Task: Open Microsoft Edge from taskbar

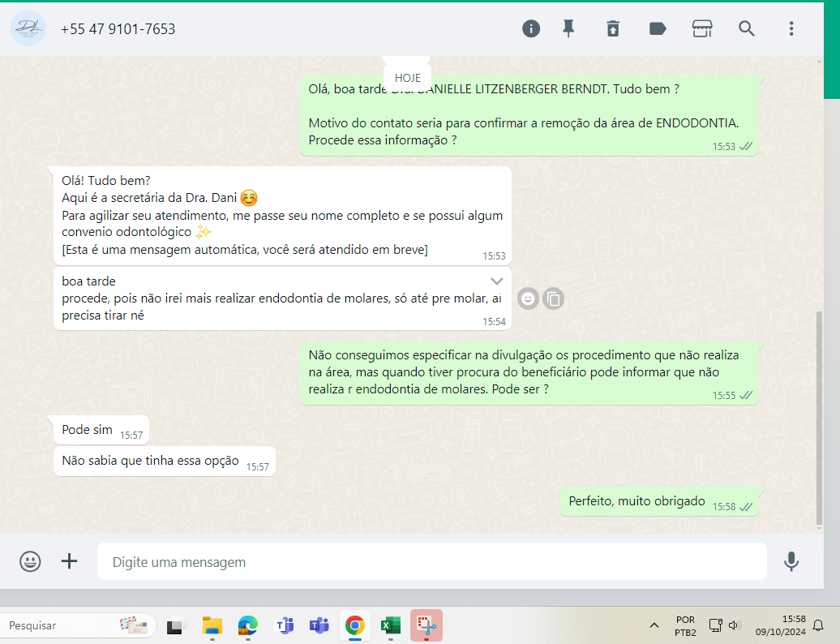Action: [247, 625]
